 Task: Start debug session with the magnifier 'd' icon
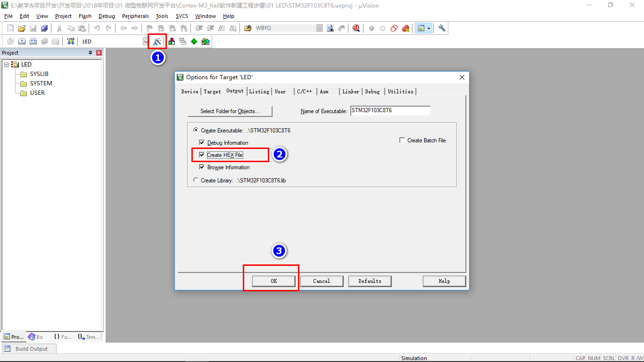356,28
